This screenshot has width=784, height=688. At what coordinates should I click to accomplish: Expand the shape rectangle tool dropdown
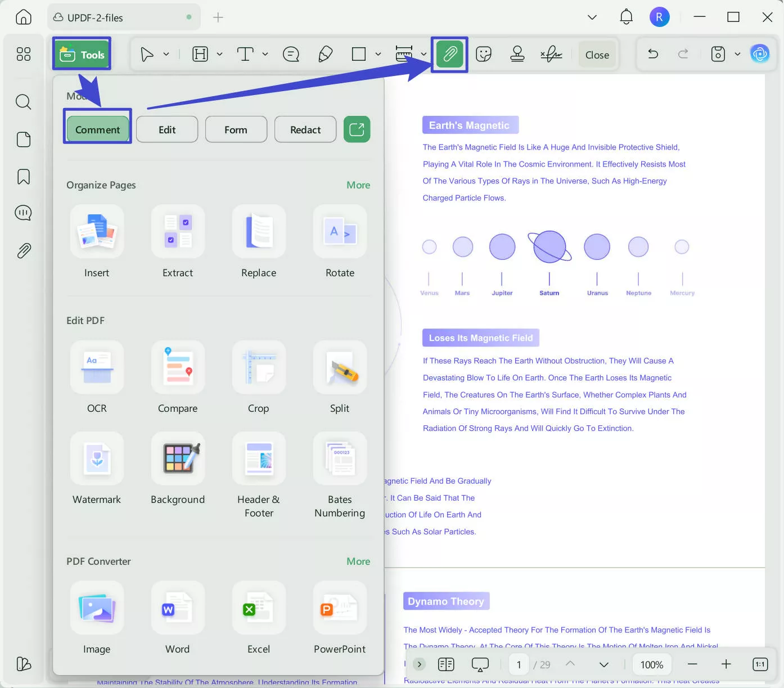coord(379,55)
